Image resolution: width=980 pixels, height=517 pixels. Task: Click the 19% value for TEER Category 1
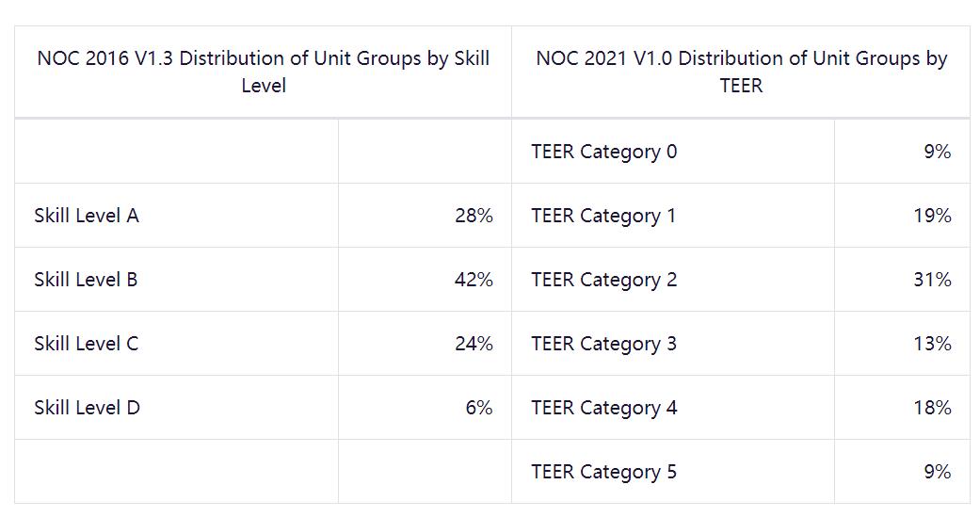932,216
